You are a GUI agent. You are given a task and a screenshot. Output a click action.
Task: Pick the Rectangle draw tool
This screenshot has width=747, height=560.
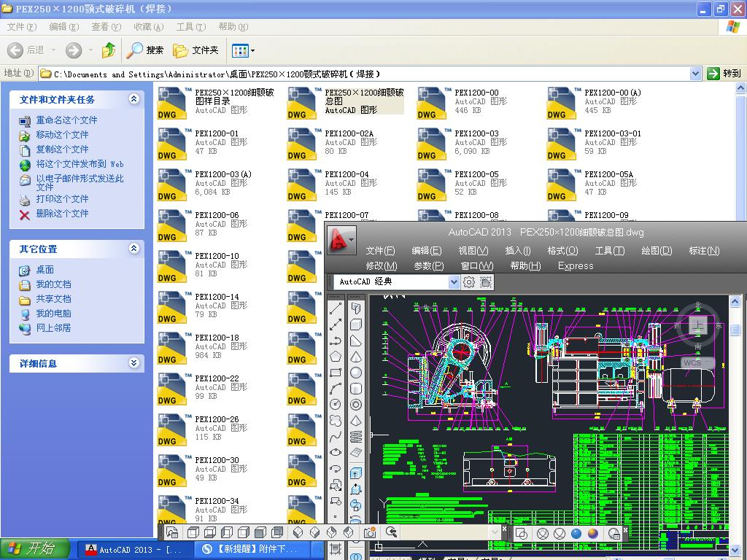[x=336, y=373]
